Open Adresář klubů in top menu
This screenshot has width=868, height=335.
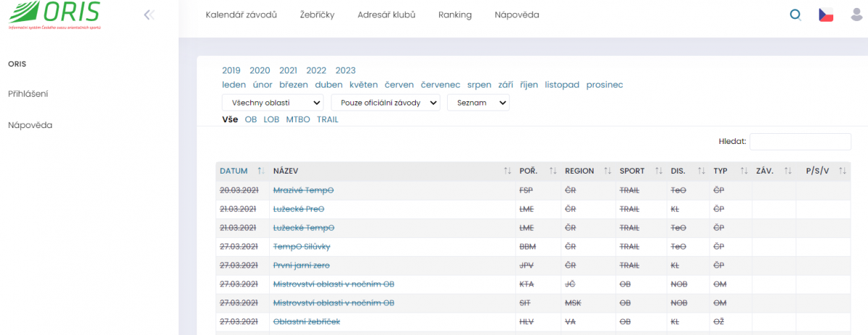pyautogui.click(x=386, y=14)
